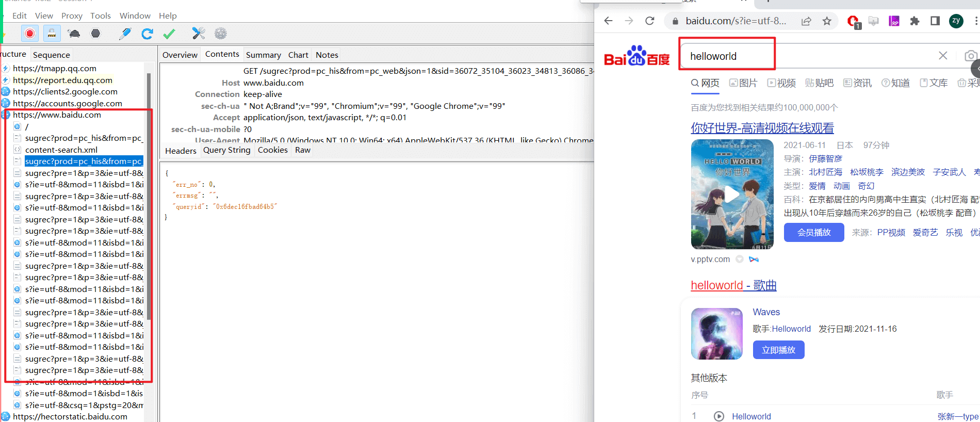Click the camera image-search icon in Baidu

970,56
